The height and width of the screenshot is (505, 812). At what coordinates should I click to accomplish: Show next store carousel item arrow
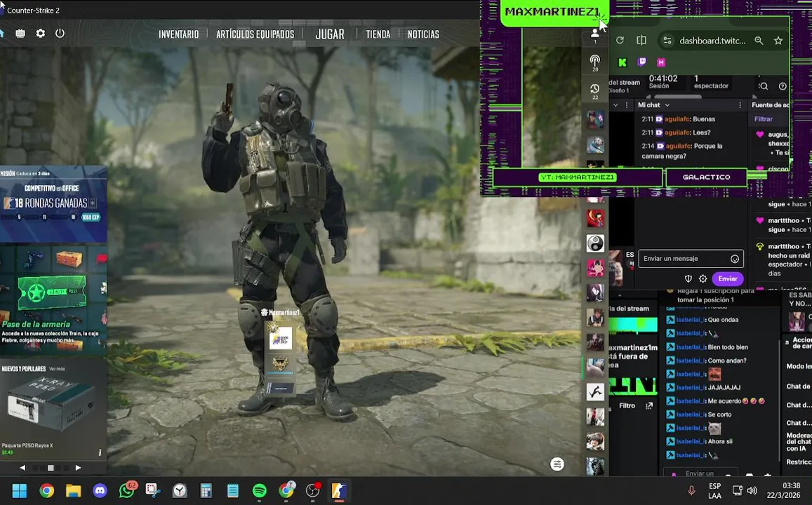[x=78, y=468]
